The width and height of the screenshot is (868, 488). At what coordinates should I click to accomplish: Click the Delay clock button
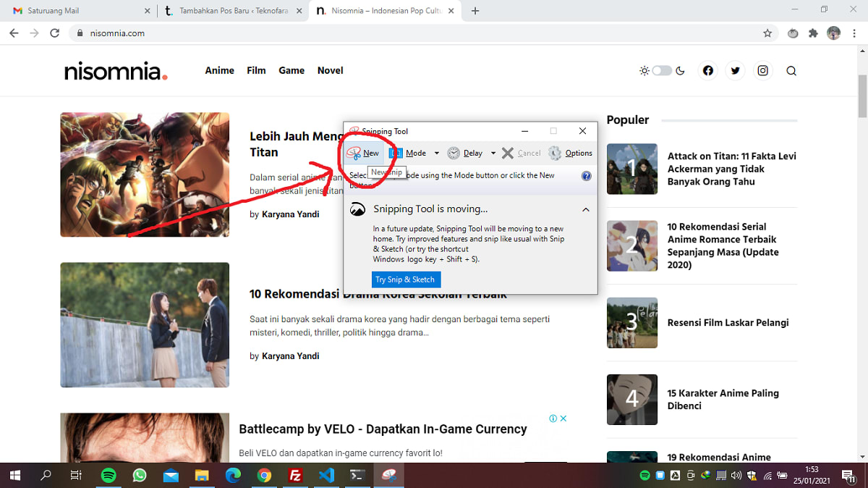coord(465,153)
